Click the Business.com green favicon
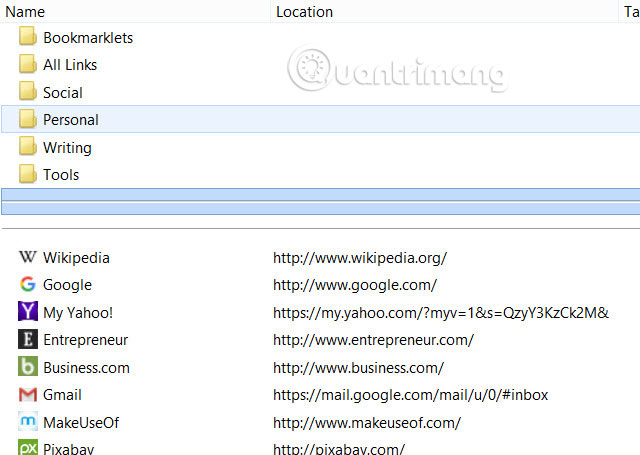Screen dimensions: 640x455 28,366
